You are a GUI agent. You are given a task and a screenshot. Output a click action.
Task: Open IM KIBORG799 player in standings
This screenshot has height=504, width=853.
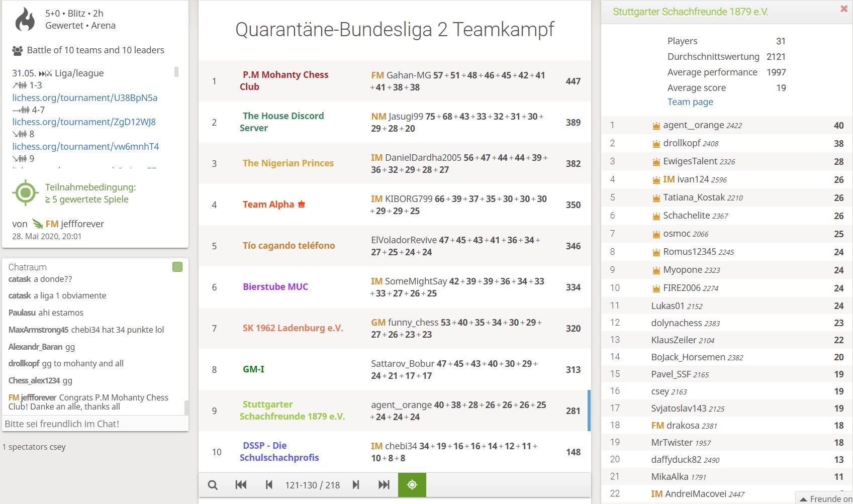coord(402,198)
